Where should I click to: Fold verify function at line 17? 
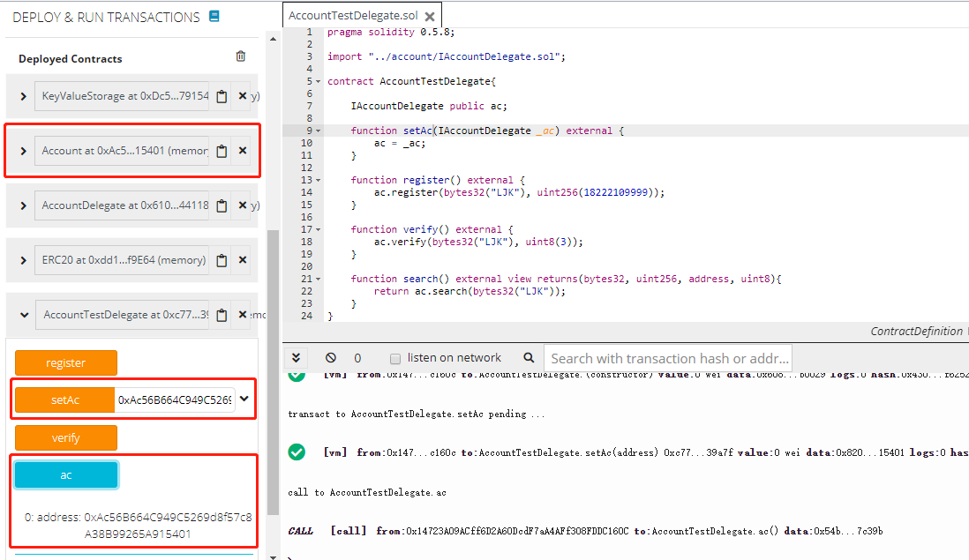(319, 229)
